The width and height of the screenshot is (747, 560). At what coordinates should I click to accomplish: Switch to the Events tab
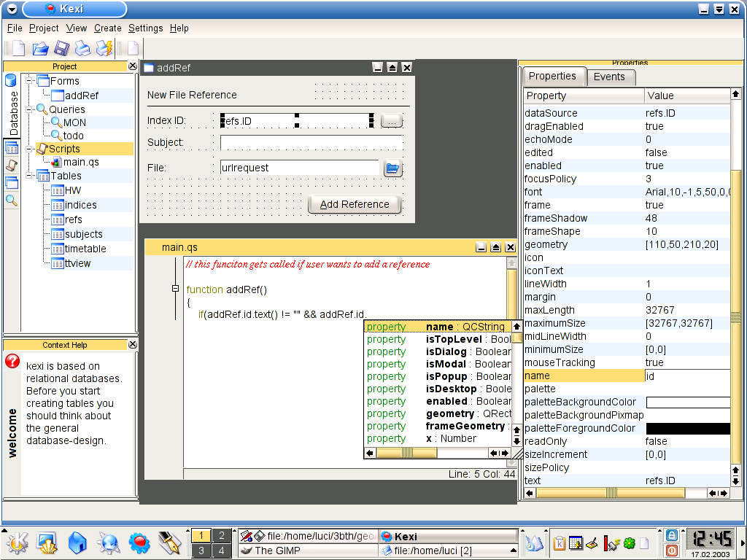click(608, 77)
